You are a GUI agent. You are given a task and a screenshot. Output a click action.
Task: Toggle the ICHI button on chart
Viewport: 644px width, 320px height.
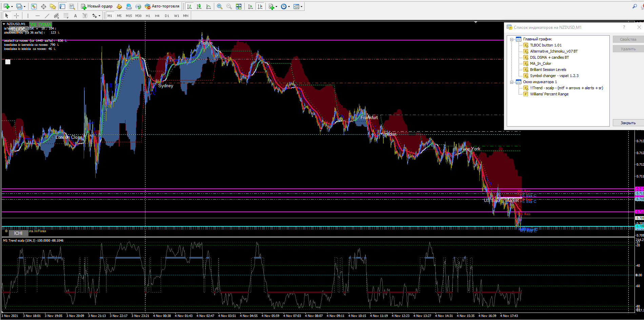(18, 233)
